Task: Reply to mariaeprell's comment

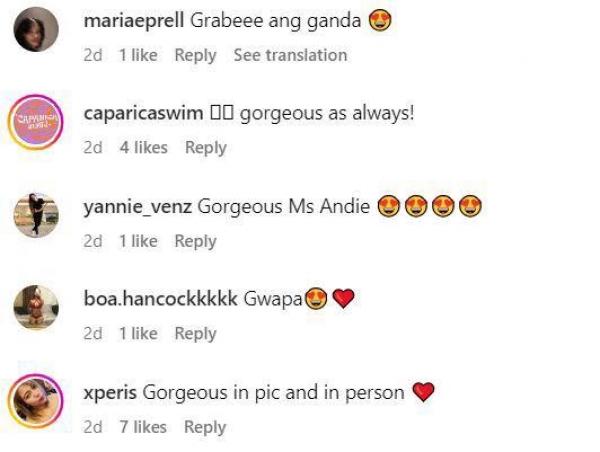Action: pos(196,56)
